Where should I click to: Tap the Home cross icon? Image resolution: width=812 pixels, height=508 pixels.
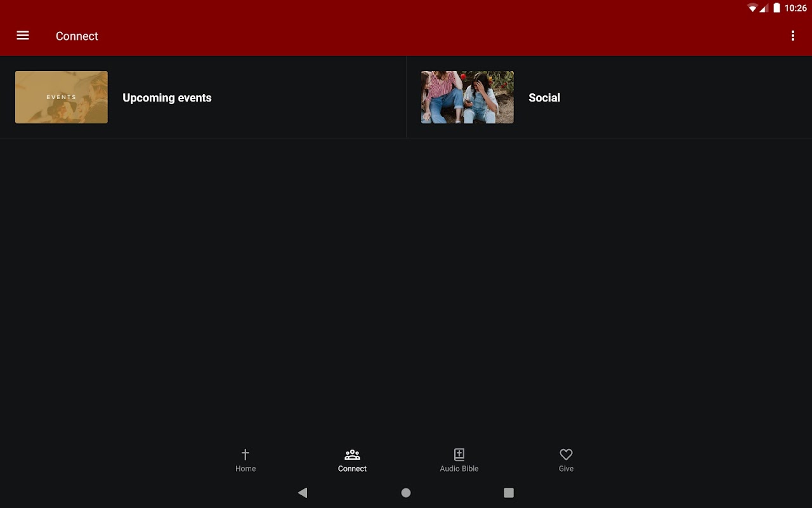(x=246, y=454)
